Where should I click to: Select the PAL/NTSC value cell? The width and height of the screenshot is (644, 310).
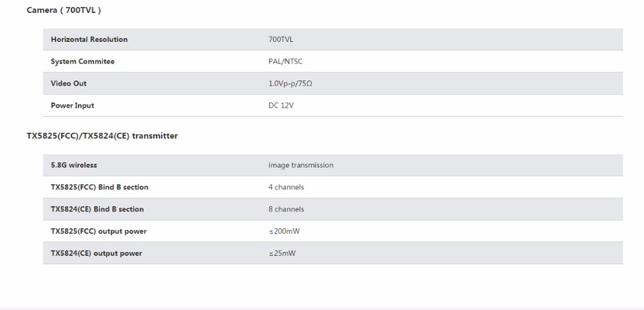pos(285,61)
